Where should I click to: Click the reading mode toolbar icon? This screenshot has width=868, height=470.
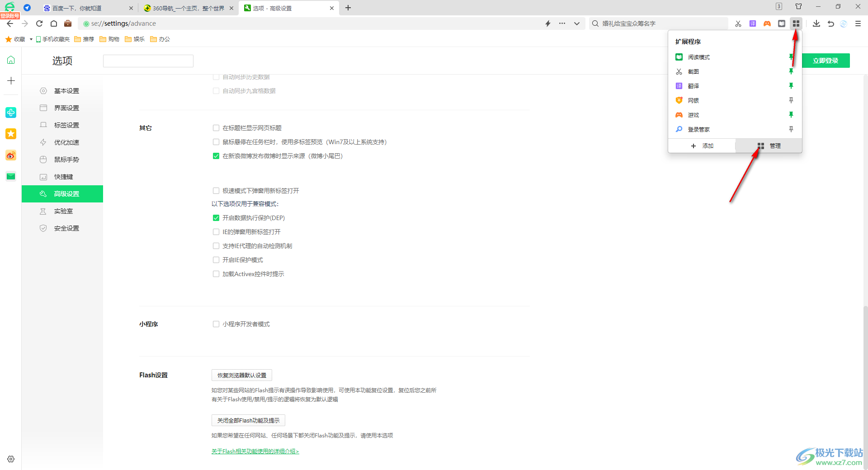782,23
